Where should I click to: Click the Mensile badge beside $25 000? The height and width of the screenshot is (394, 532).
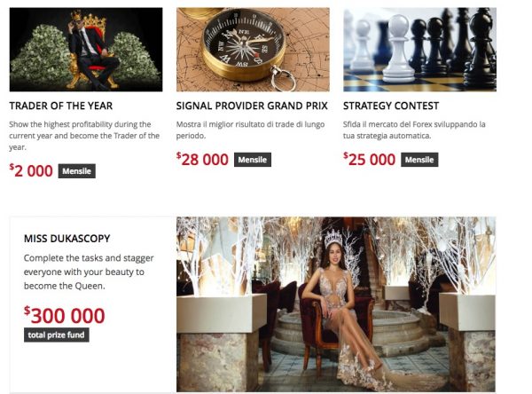coord(419,160)
